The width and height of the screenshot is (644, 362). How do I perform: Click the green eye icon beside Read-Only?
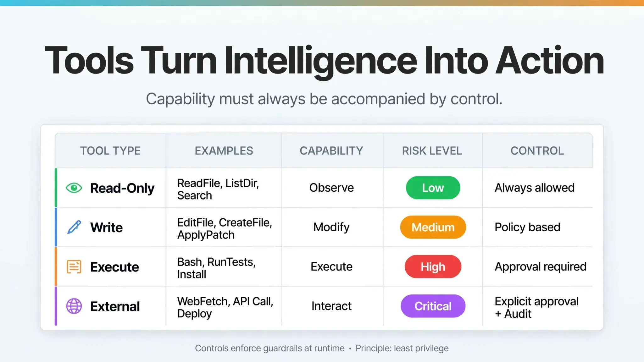74,188
